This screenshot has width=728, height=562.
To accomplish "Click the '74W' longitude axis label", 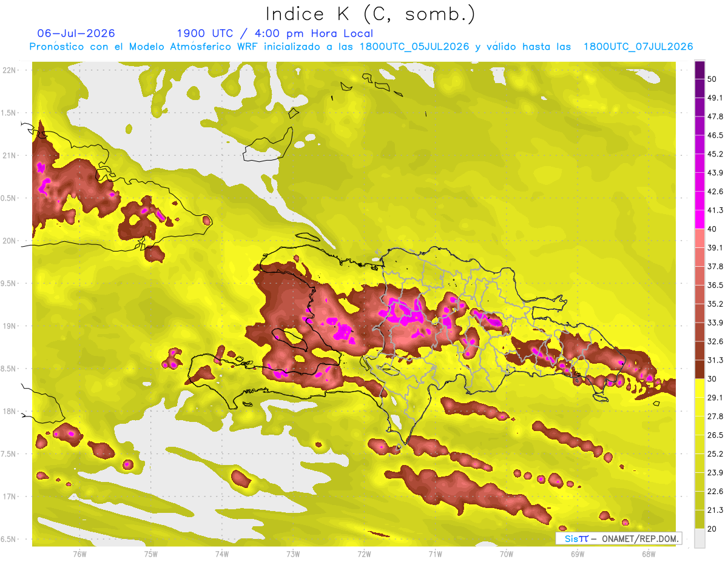I will [222, 554].
